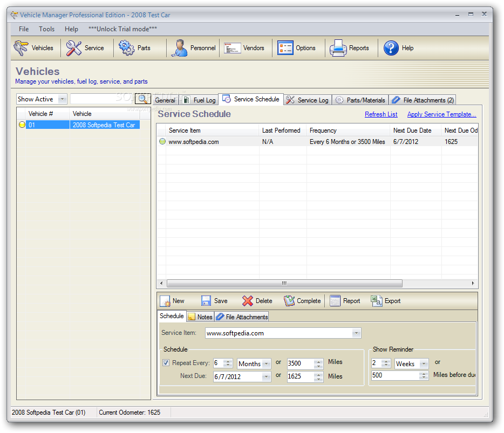Open the Help menu

pos(71,29)
